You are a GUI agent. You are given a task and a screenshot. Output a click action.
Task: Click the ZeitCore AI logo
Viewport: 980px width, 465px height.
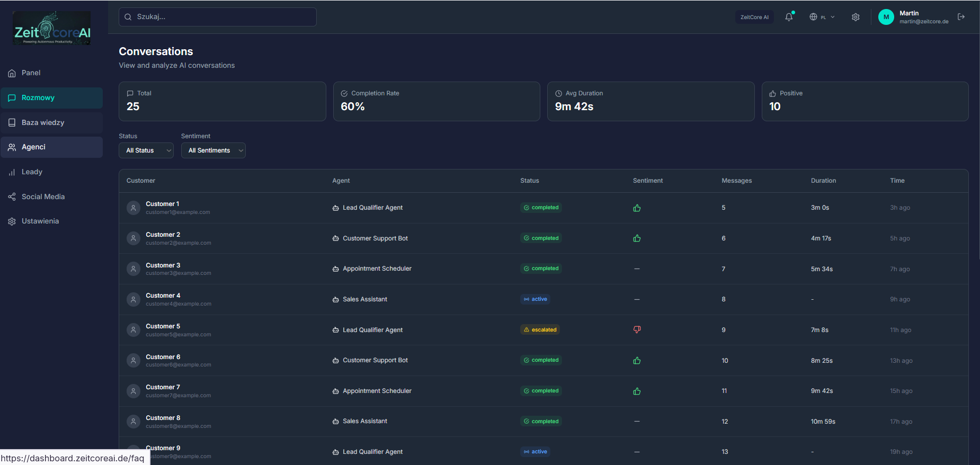tap(52, 29)
